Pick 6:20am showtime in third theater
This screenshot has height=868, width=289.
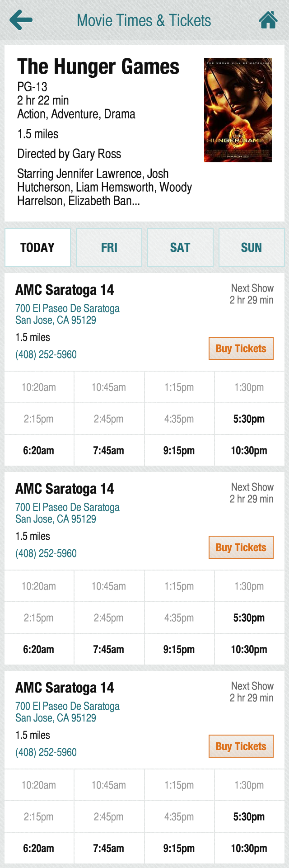pos(39,849)
